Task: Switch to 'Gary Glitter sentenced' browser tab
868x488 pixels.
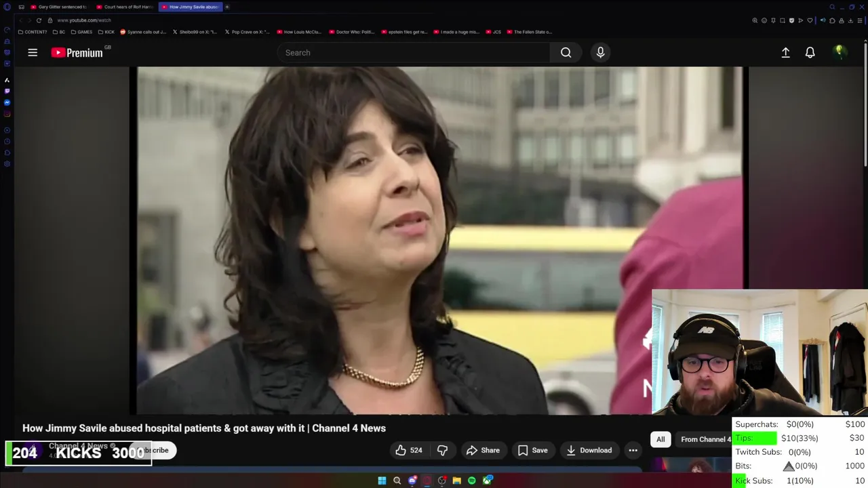Action: (x=59, y=7)
